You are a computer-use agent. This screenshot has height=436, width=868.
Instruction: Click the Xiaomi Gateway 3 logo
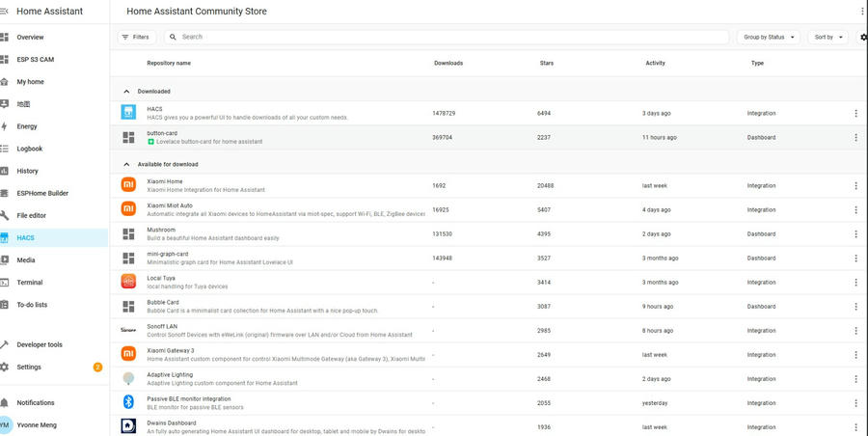point(128,354)
